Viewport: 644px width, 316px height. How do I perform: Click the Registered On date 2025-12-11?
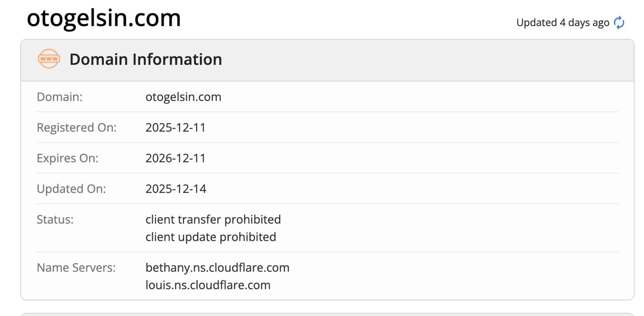[176, 128]
